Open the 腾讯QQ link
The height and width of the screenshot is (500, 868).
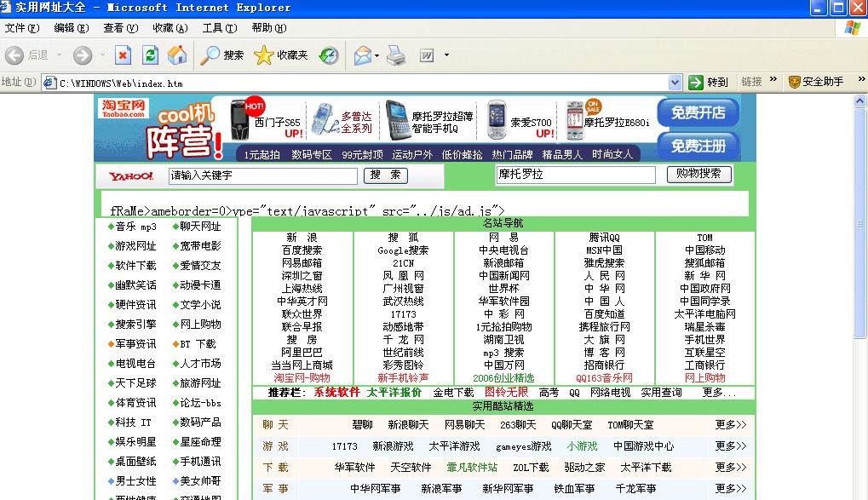(x=604, y=238)
